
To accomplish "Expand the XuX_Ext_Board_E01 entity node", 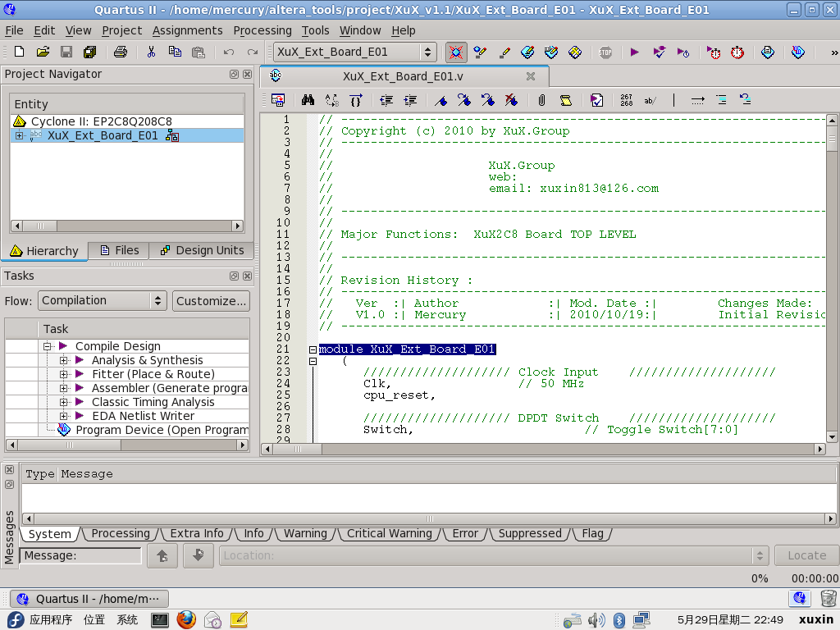I will (20, 135).
